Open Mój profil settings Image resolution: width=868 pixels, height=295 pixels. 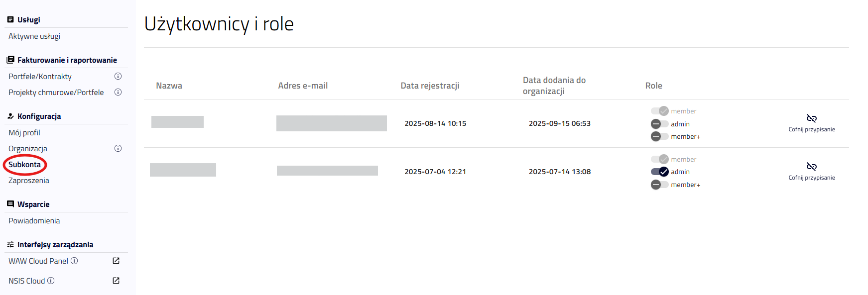tap(23, 132)
